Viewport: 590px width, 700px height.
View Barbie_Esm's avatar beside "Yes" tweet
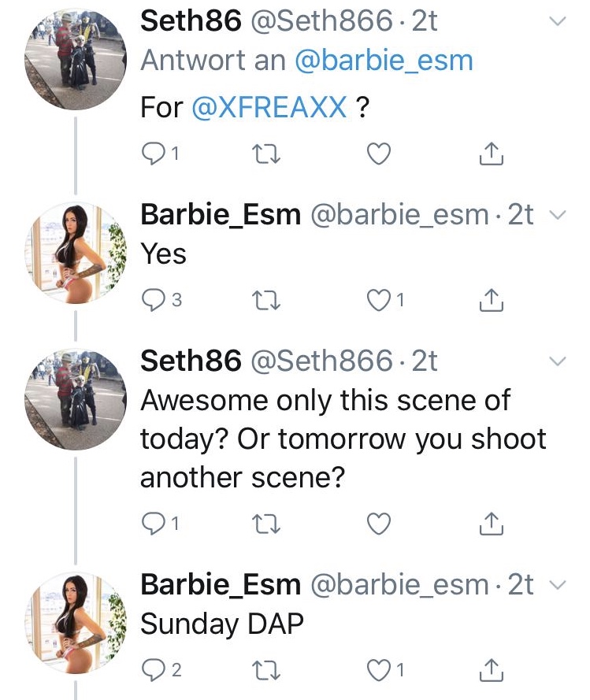(75, 254)
